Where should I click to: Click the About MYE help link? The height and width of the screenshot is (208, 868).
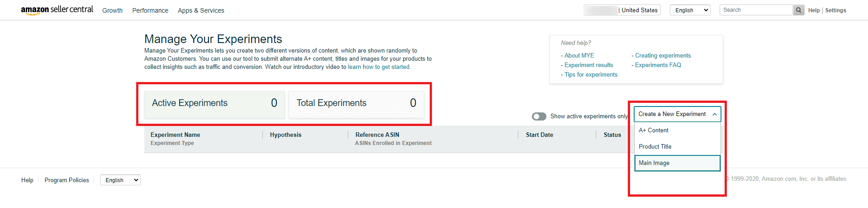(579, 56)
